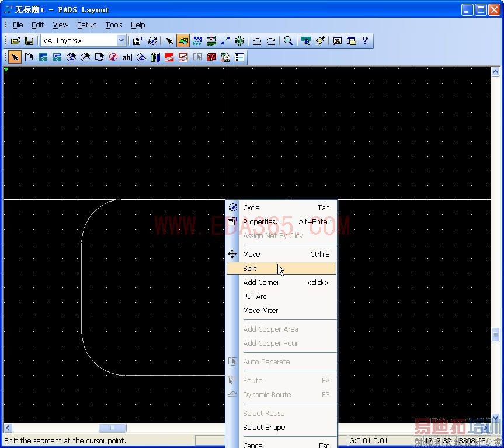The image size is (504, 448).
Task: Select the Copper Cut Out tool icon
Action: point(57,57)
